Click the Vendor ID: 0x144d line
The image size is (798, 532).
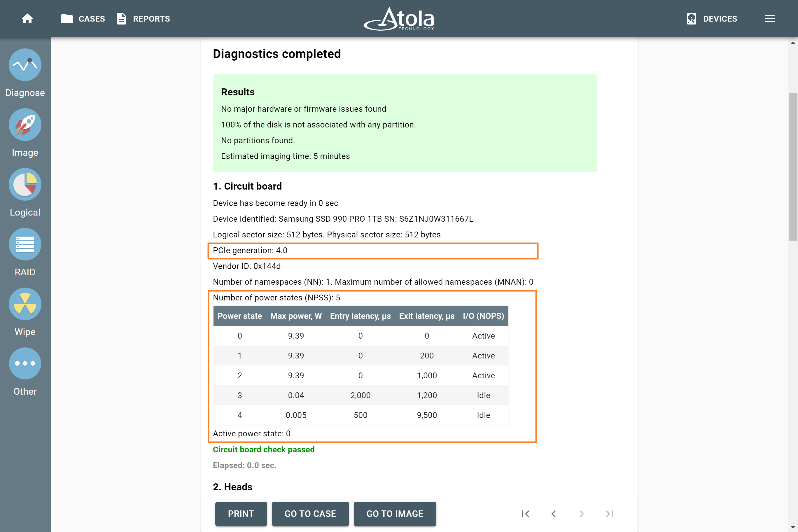point(247,266)
